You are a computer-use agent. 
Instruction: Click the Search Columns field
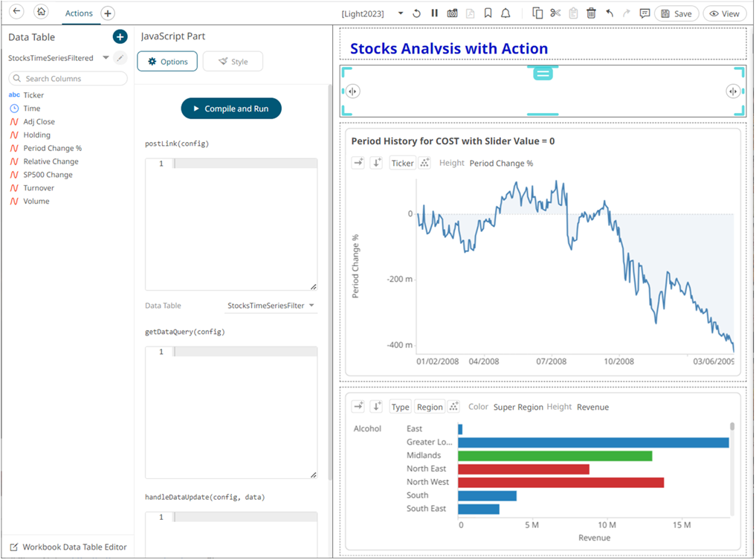68,79
